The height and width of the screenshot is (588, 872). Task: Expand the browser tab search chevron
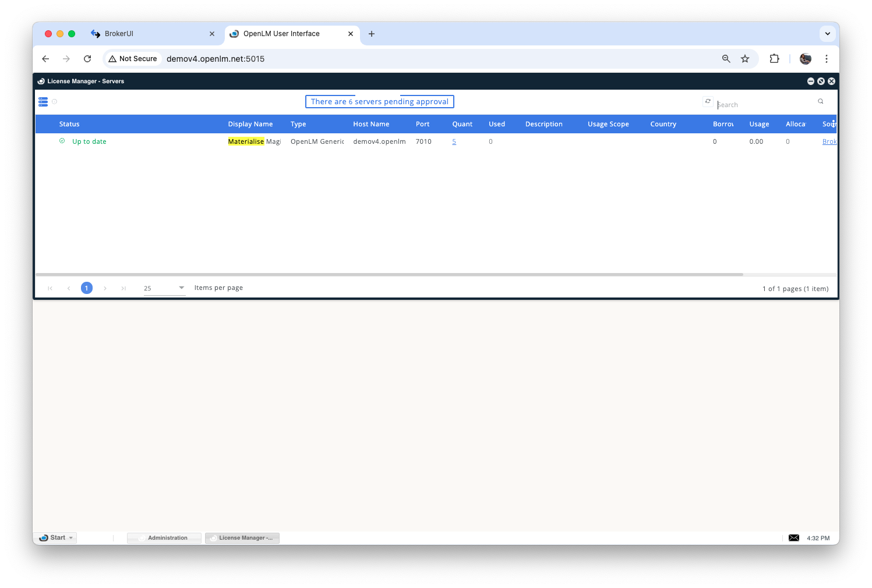pos(827,34)
